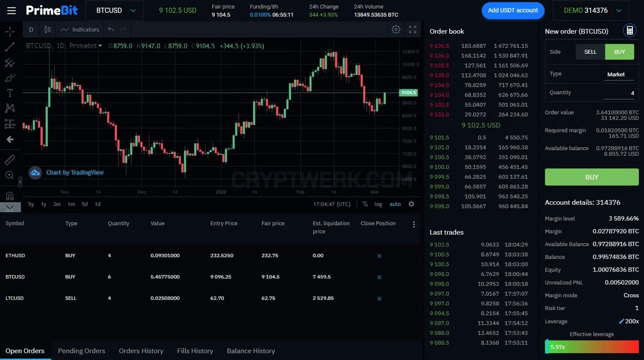
Task: Close the ETHUSD position
Action: point(379,256)
